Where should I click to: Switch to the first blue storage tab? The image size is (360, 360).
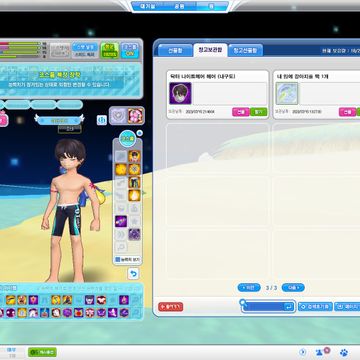tap(175, 50)
